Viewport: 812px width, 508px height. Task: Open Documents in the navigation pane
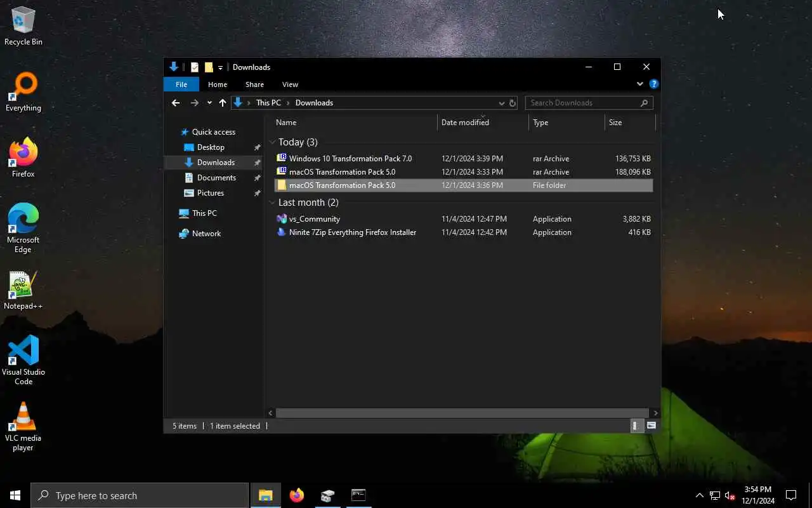216,178
